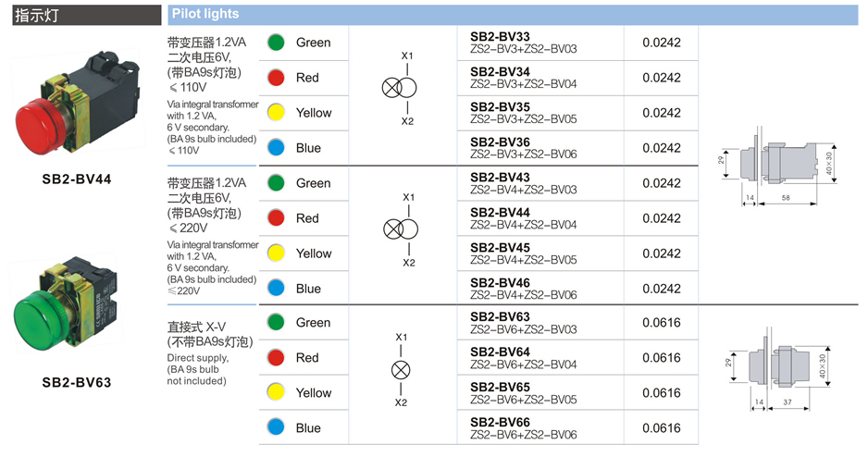The width and height of the screenshot is (868, 457).
Task: Click the transformer lamp symbol for the ≤110V group
Action: 400,88
